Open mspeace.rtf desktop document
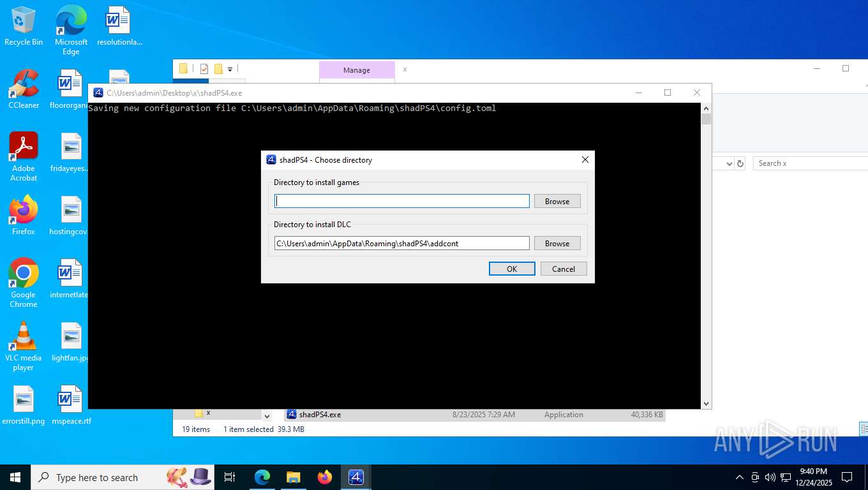The width and height of the screenshot is (868, 490). click(x=71, y=405)
